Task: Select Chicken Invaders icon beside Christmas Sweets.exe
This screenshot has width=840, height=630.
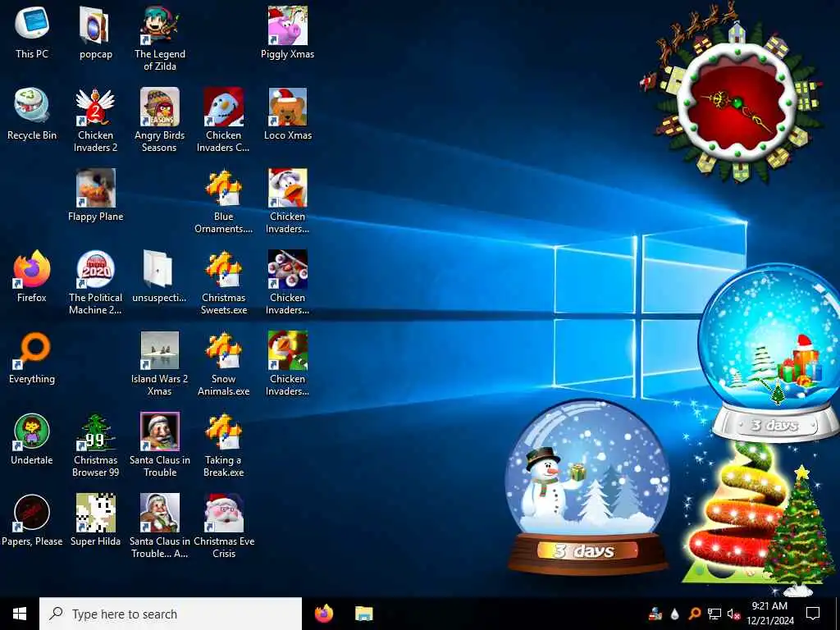Action: (x=288, y=283)
